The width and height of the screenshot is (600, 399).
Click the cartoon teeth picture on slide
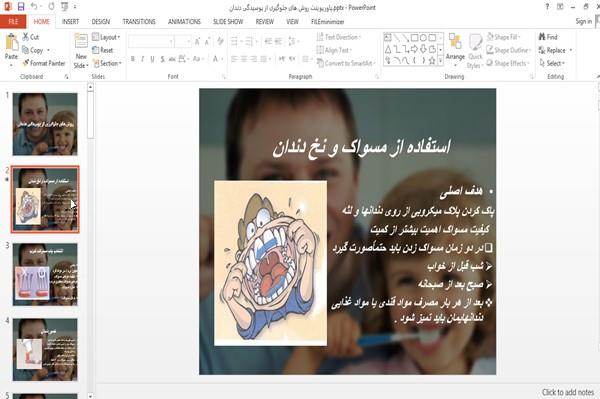pyautogui.click(x=270, y=263)
